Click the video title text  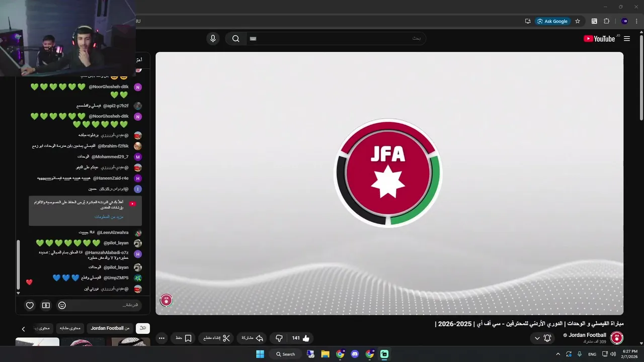tap(529, 323)
